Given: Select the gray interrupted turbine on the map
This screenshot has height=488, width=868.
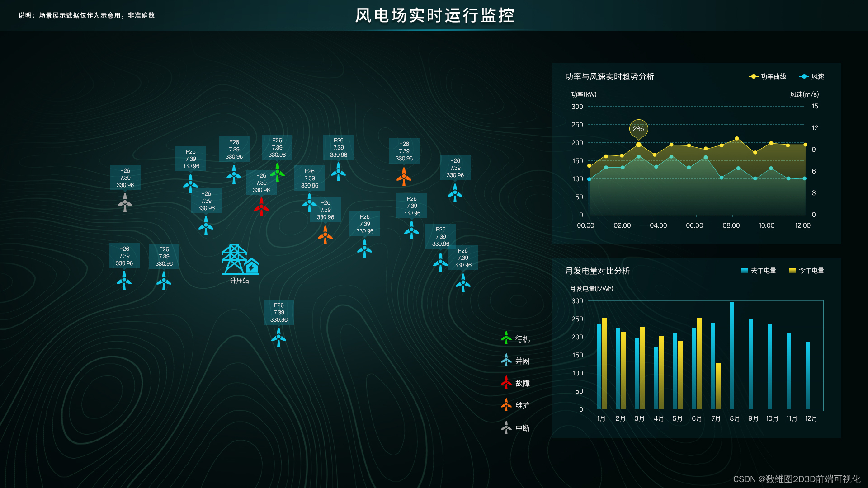Looking at the screenshot, I should pyautogui.click(x=125, y=202).
